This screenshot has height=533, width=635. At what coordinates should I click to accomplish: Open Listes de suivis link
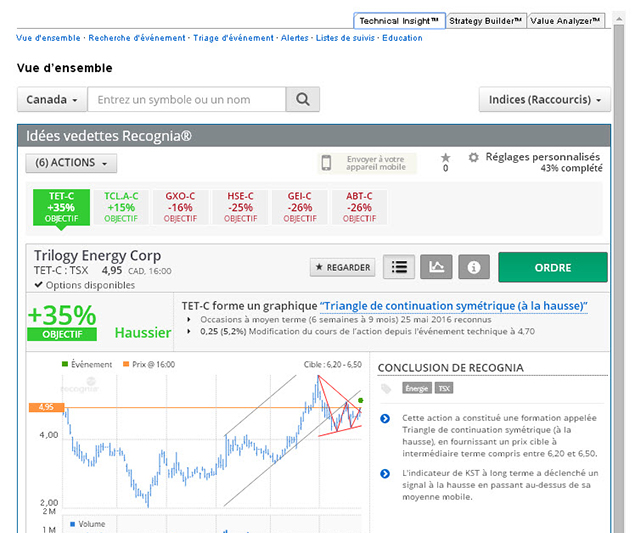(345, 38)
